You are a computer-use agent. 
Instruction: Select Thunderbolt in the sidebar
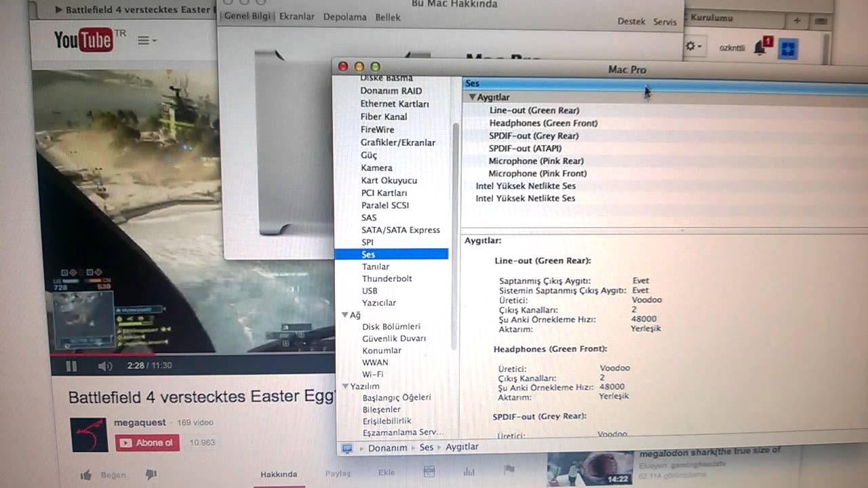click(x=387, y=279)
